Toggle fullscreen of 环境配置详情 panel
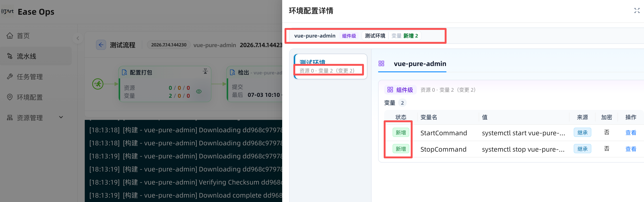 637,10
